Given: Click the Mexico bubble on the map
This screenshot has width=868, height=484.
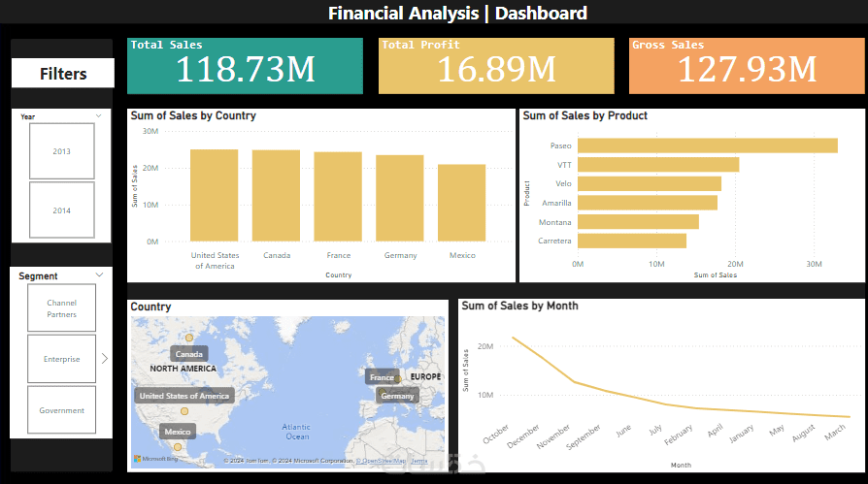Looking at the screenshot, I should coord(178,447).
